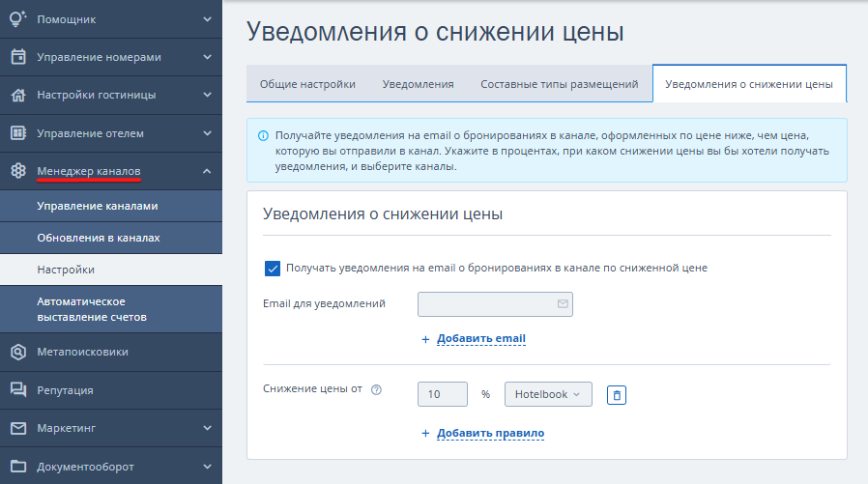Collapse Менеджер каналов chevron
The width and height of the screenshot is (868, 484).
point(207,171)
